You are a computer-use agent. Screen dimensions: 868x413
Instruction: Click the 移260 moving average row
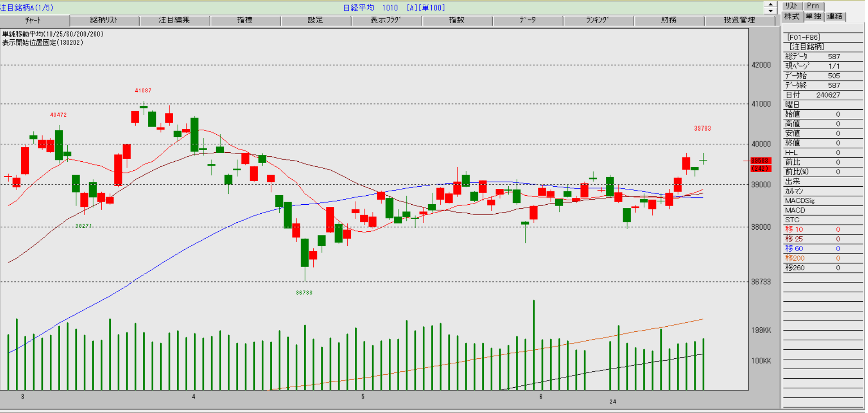[x=823, y=268]
